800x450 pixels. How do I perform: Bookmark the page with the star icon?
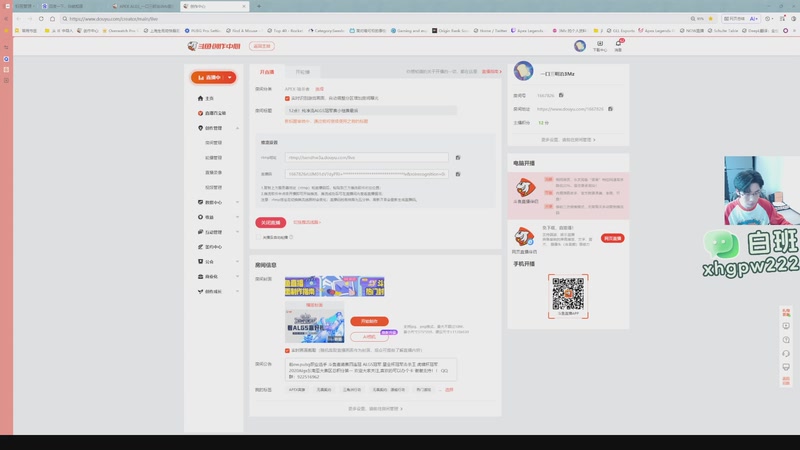click(710, 19)
